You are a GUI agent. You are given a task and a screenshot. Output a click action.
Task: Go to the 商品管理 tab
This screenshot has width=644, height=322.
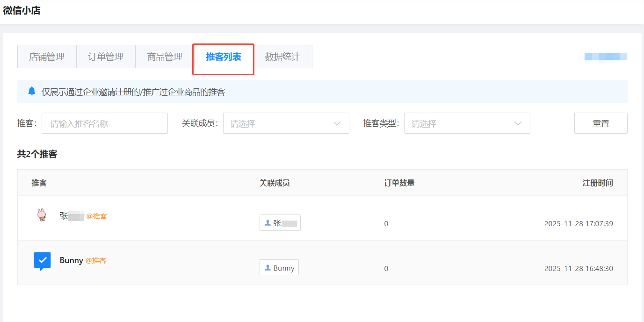tap(165, 57)
